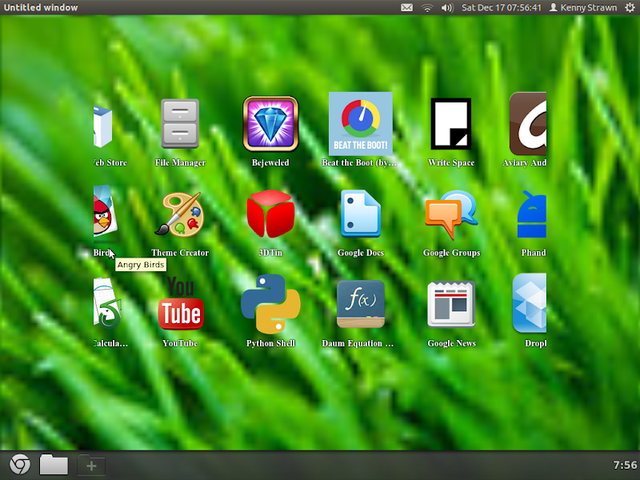Open the Google Docs app icon
The width and height of the screenshot is (640, 480).
[x=361, y=213]
